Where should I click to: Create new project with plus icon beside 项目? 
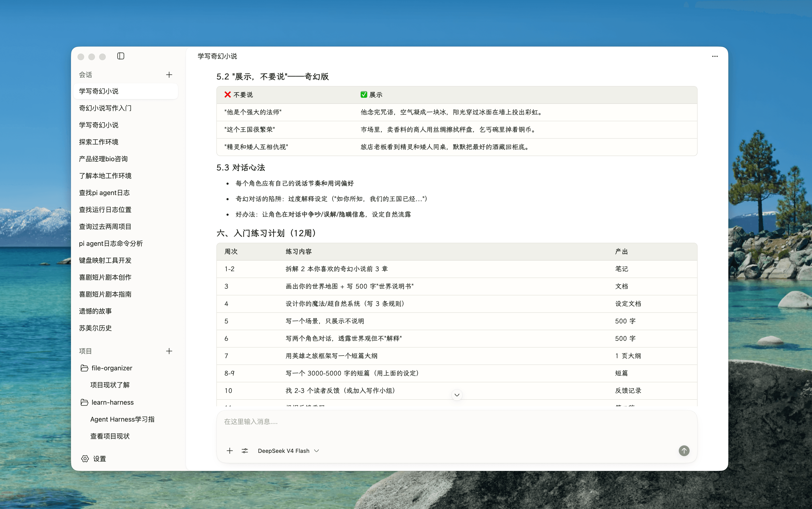coord(169,351)
